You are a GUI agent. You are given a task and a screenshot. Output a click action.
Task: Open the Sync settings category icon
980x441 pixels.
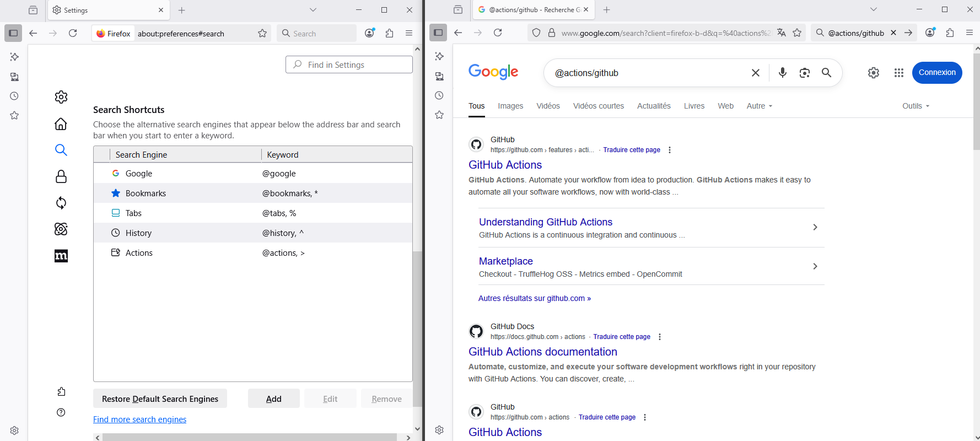click(61, 203)
